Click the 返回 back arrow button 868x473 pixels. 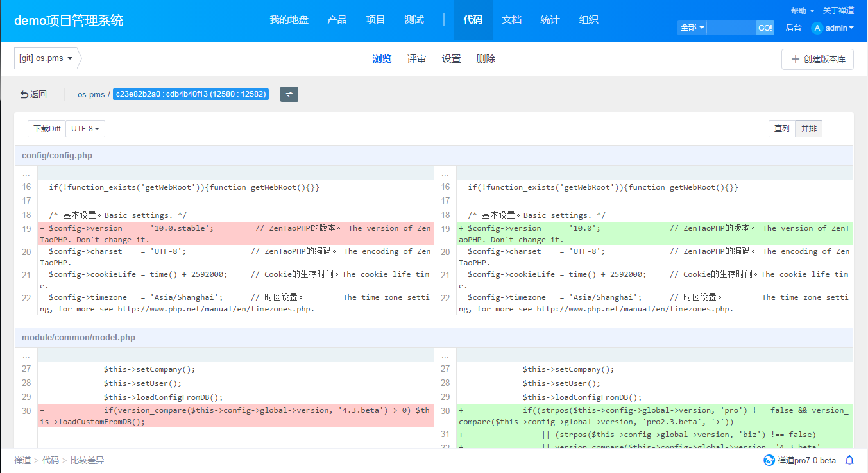tap(33, 94)
